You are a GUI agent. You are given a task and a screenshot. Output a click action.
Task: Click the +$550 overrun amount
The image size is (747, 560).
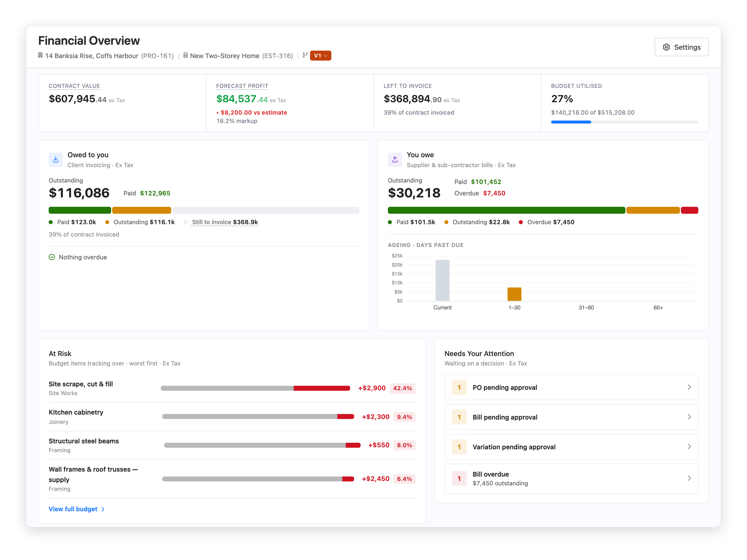379,445
